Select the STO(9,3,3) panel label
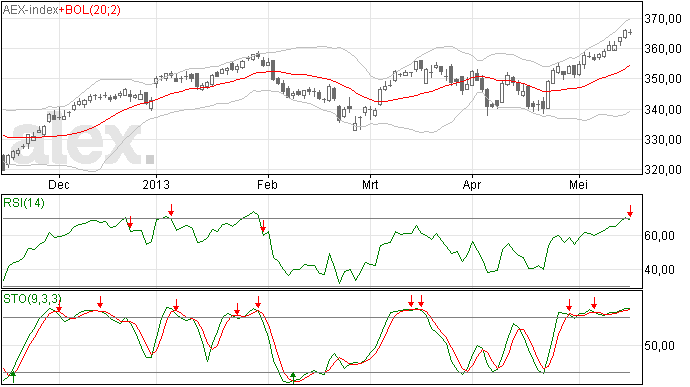Image resolution: width=690 pixels, height=387 pixels. click(x=31, y=299)
